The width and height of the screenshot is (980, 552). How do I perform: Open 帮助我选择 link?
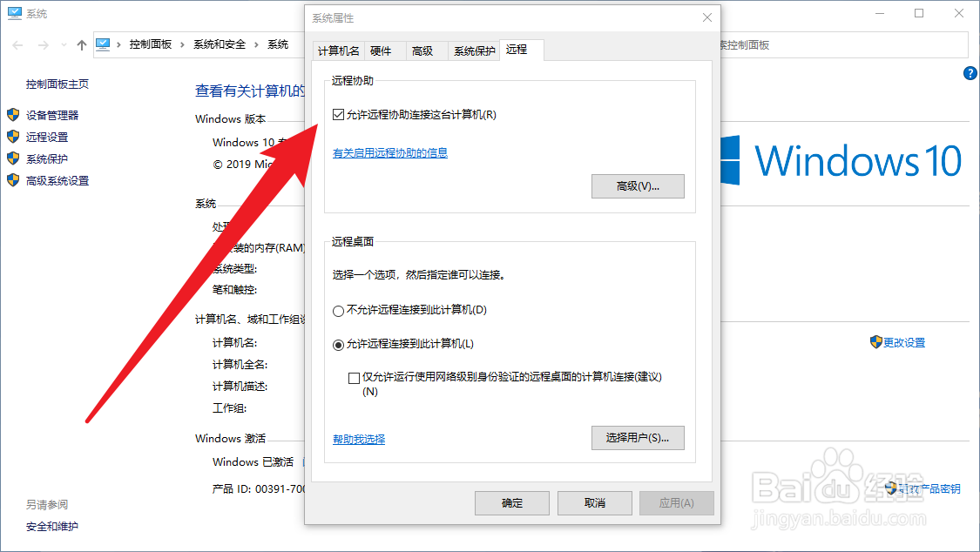click(x=359, y=440)
